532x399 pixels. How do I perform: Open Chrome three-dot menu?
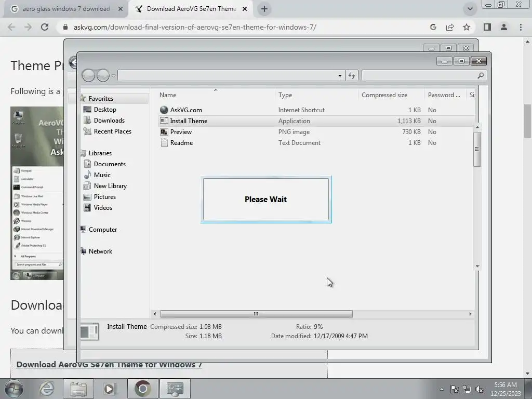(x=521, y=27)
